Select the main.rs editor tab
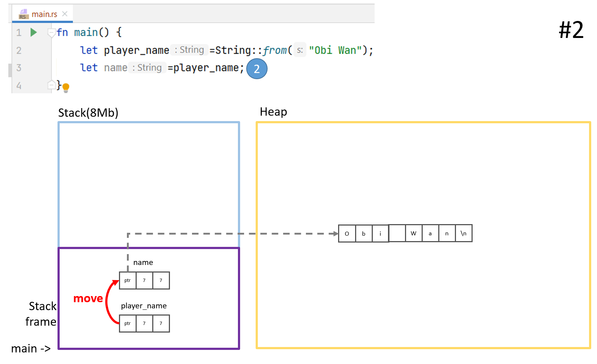Screen dimensions: 597x364 44,14
